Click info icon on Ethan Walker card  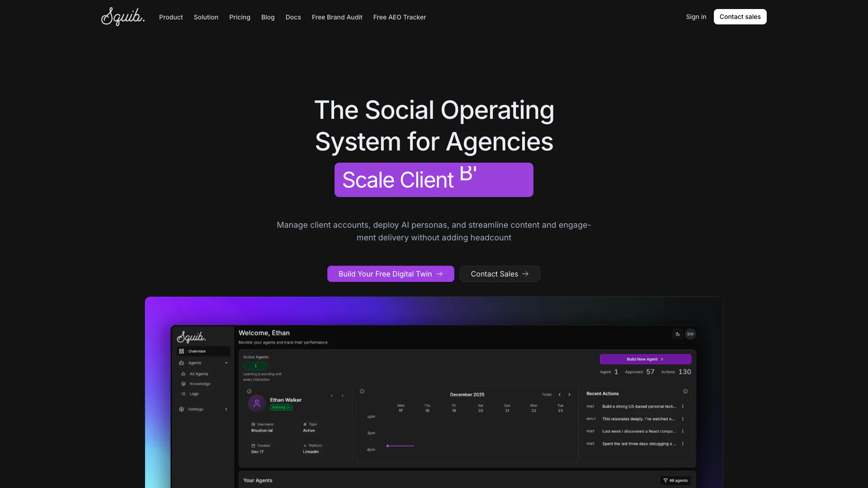tap(249, 391)
